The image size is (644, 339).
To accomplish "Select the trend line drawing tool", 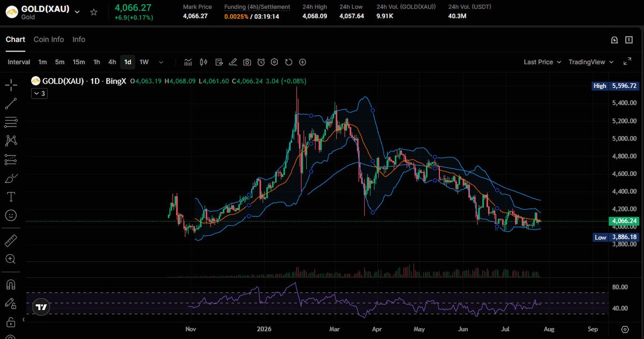I will pos(11,104).
